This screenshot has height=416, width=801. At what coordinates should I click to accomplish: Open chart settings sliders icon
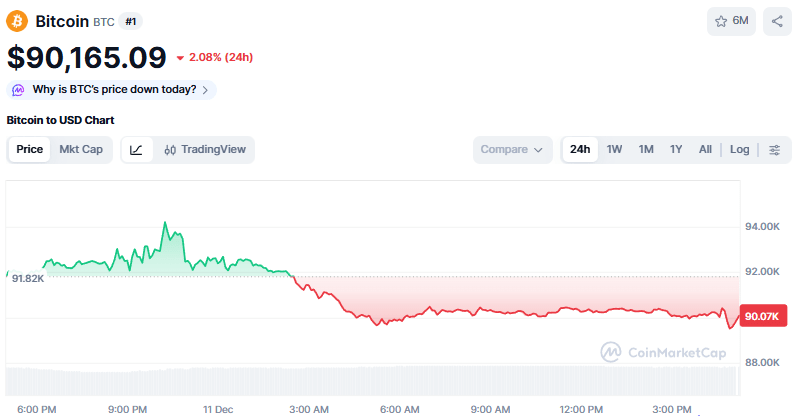click(775, 150)
